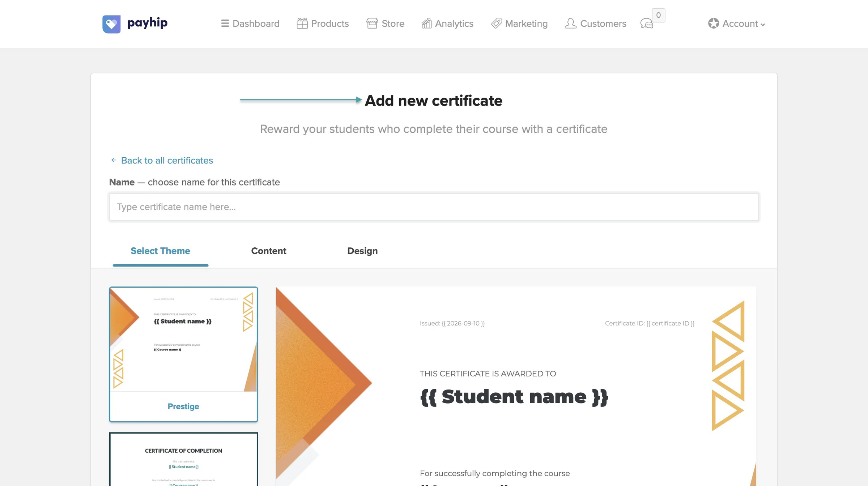Click the Customers person icon
Viewport: 868px width, 486px height.
[x=570, y=24]
